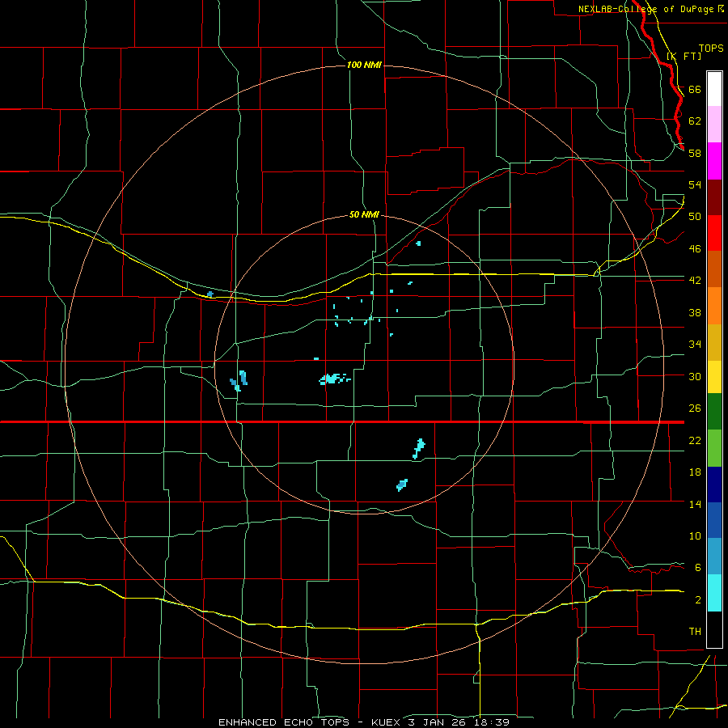Select the black TH band in the legend
Image resolution: width=728 pixels, height=728 pixels.
click(x=714, y=629)
